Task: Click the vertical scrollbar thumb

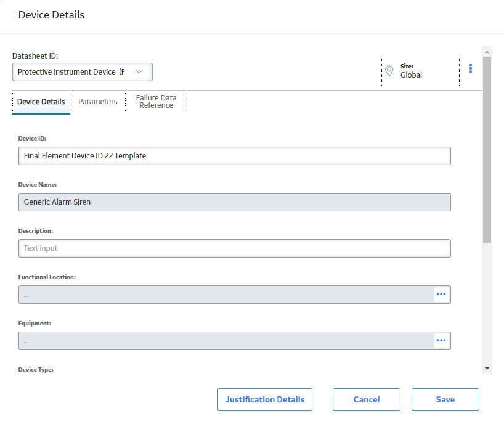Action: click(x=487, y=150)
